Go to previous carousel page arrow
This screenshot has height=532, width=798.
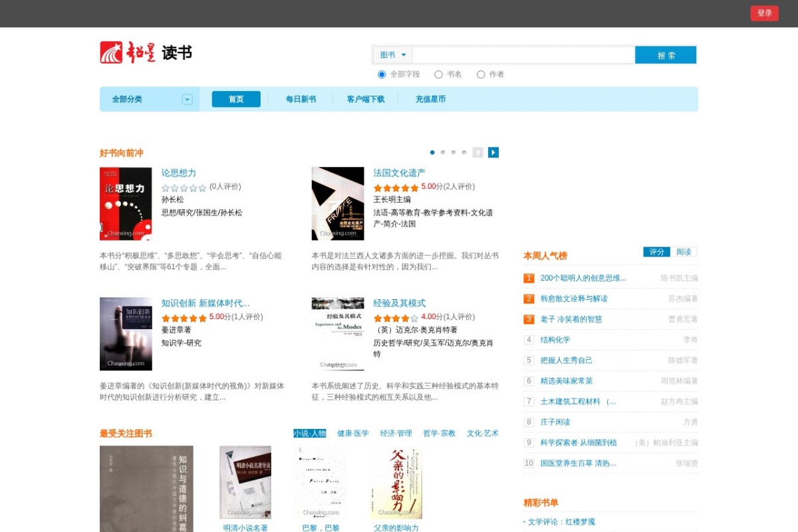pyautogui.click(x=477, y=152)
